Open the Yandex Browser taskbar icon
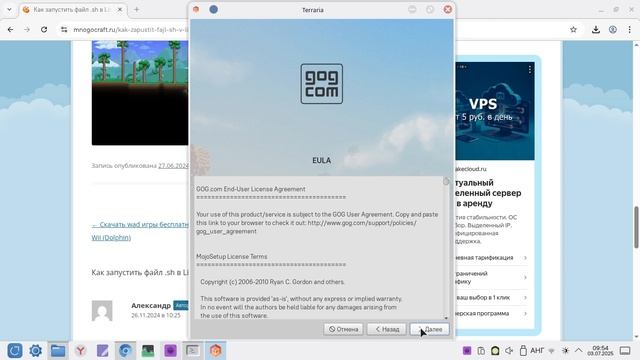This screenshot has height=360, width=640. [81, 351]
